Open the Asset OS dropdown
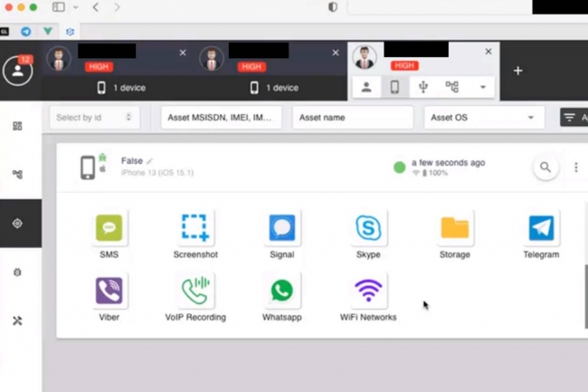This screenshot has height=392, width=588. point(484,118)
